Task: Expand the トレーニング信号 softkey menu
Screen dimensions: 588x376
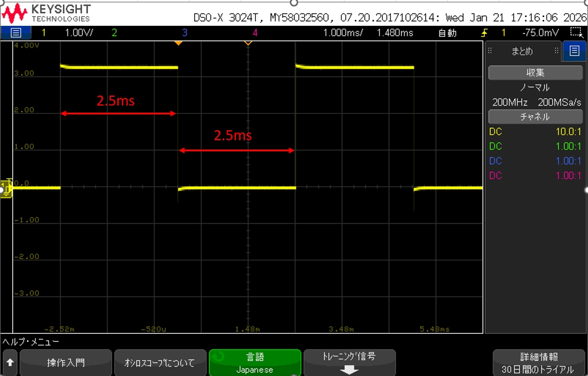Action: pos(349,363)
